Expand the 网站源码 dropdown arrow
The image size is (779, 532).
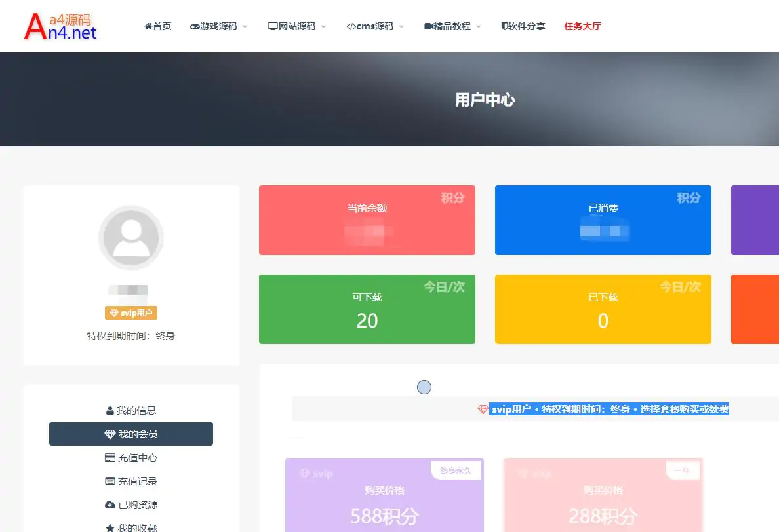(x=323, y=27)
